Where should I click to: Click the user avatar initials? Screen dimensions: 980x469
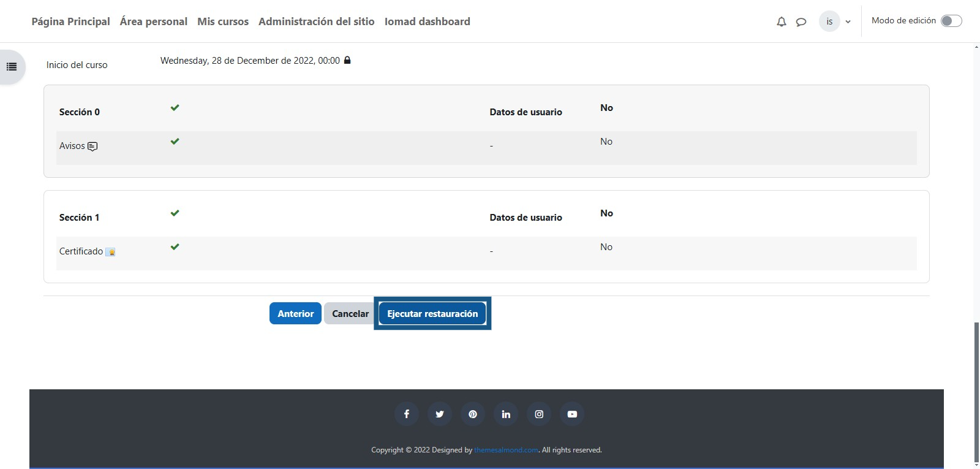click(x=829, y=21)
